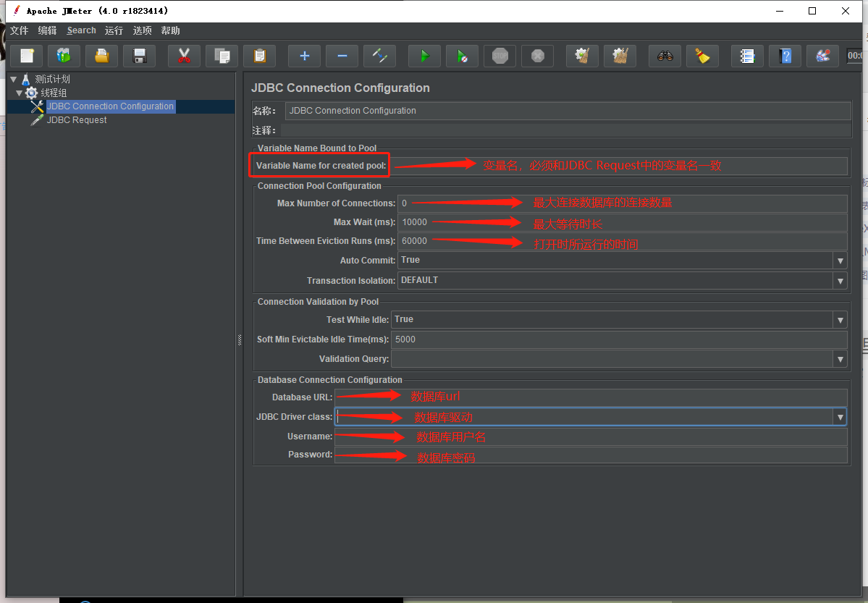
Task: Open the Search menu
Action: pos(81,30)
